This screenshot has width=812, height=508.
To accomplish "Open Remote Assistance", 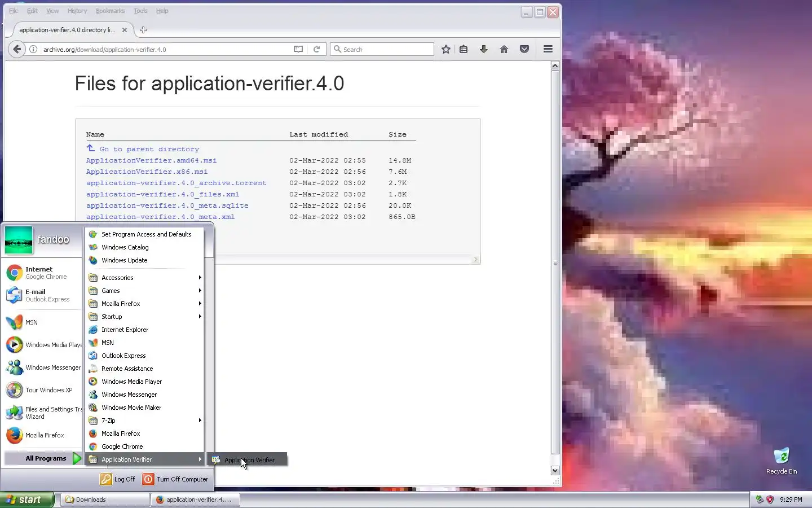I will coord(145,369).
